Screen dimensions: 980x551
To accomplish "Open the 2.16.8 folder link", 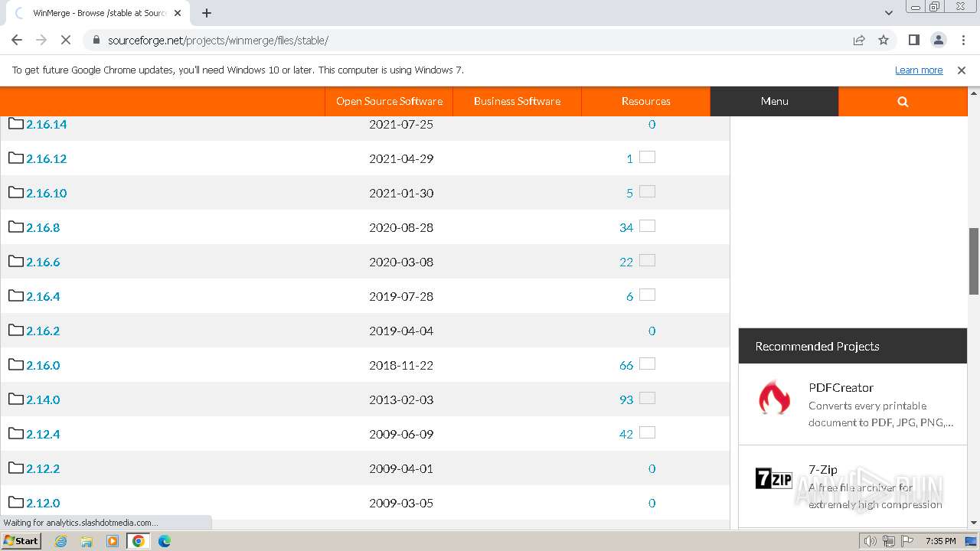I will (43, 227).
